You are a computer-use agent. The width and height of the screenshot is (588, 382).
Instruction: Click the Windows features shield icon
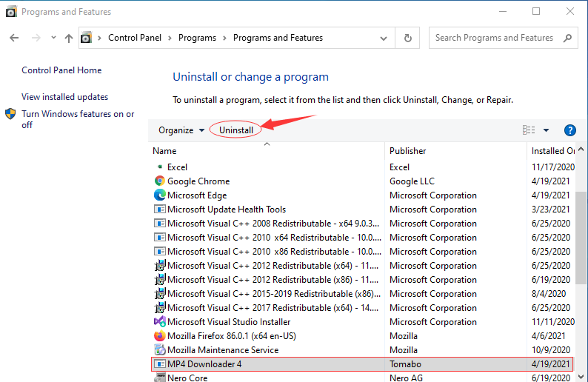click(10, 114)
